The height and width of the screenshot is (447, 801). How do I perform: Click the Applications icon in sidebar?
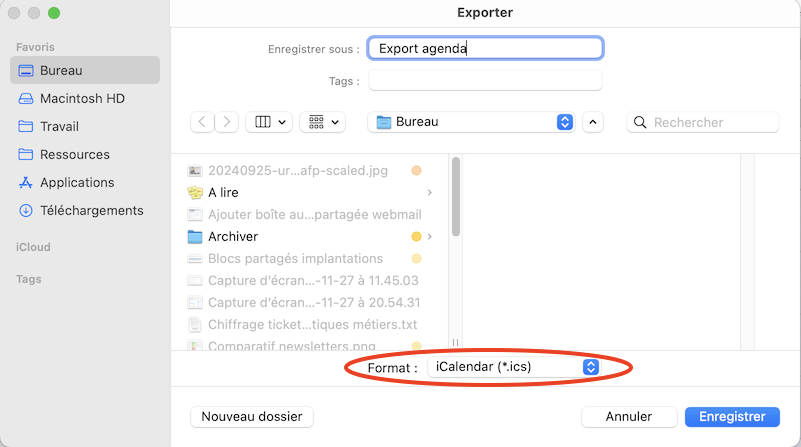26,182
